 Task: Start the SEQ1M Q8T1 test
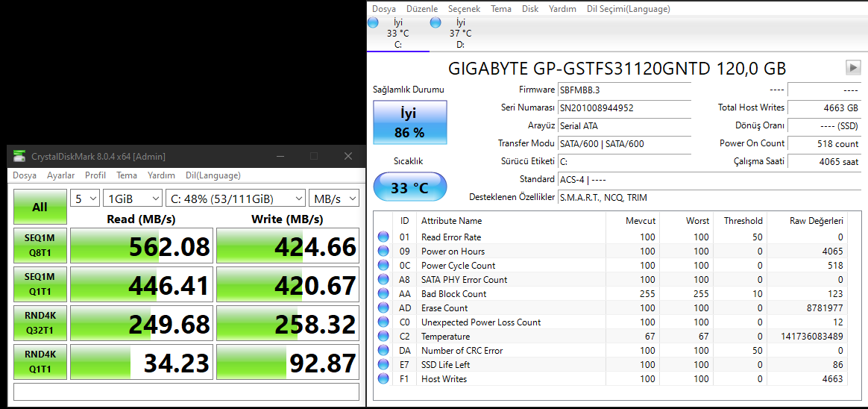[40, 246]
